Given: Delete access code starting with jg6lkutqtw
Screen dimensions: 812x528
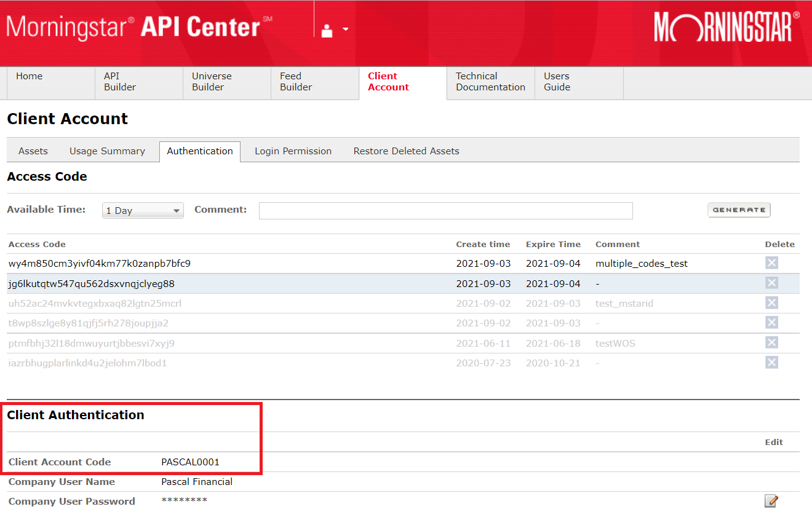Looking at the screenshot, I should [x=771, y=283].
